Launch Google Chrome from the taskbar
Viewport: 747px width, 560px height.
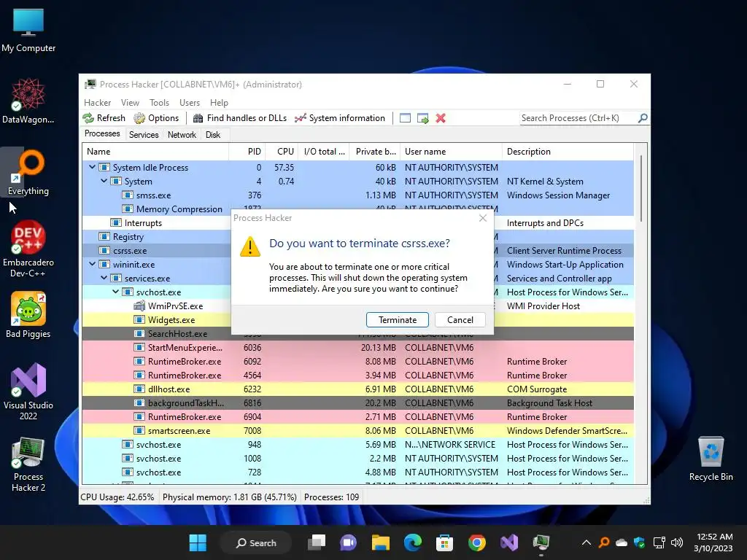point(476,542)
